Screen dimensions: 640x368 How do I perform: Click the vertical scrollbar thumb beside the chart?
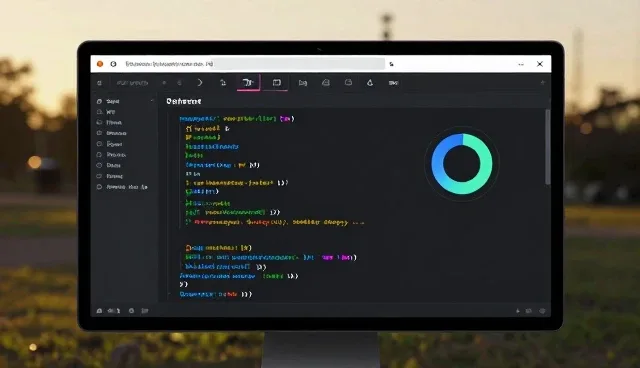[x=547, y=147]
